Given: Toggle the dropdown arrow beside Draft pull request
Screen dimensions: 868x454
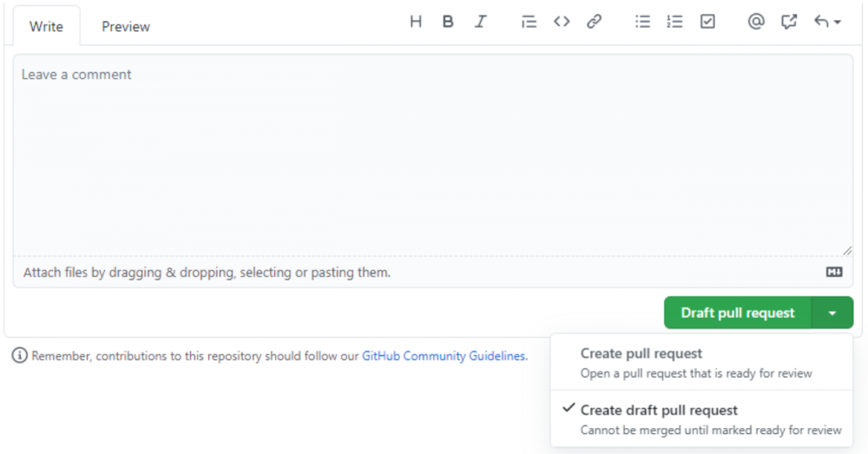Looking at the screenshot, I should coord(832,313).
